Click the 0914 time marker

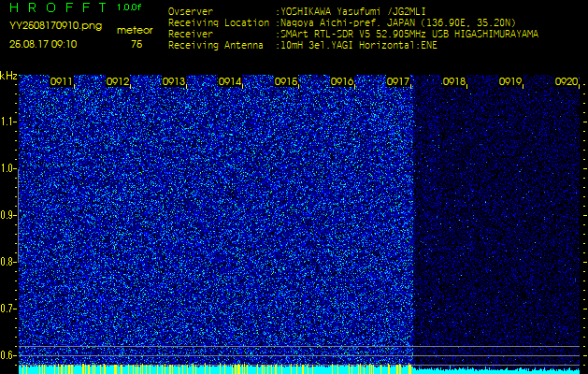coord(230,81)
